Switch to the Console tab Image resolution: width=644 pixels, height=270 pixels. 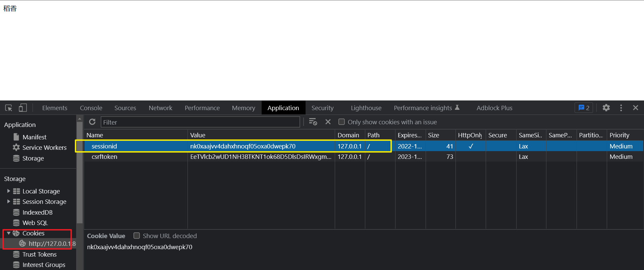[x=91, y=108]
